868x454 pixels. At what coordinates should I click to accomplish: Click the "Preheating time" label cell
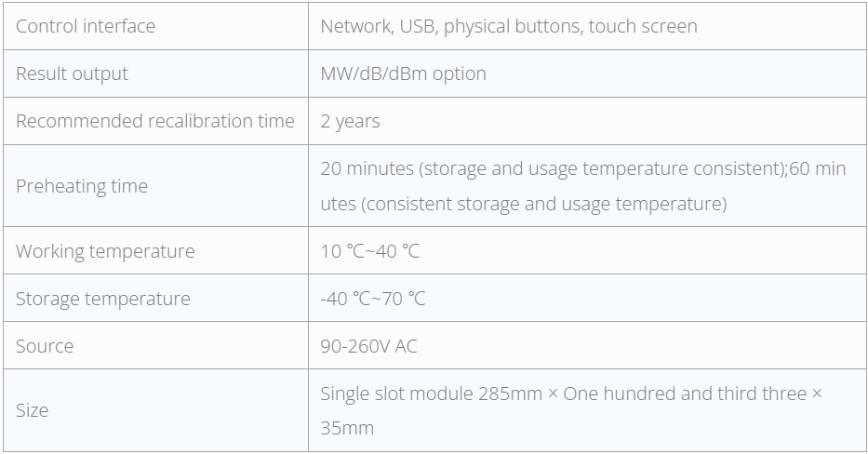coord(82,186)
